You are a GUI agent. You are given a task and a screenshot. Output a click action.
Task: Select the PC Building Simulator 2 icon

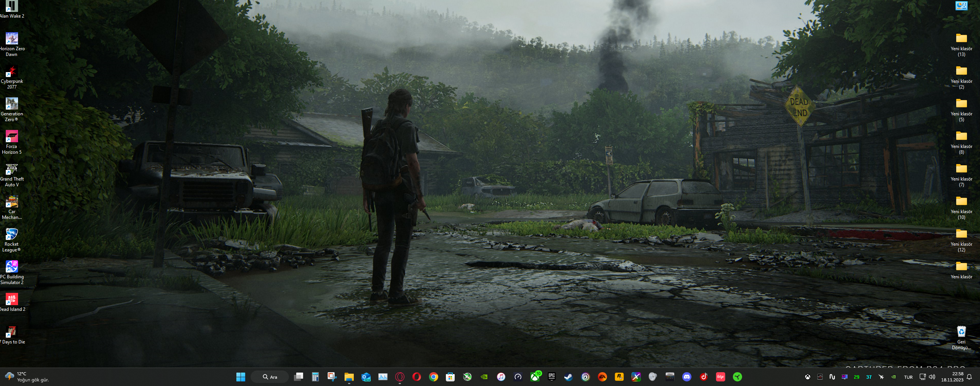click(x=12, y=273)
